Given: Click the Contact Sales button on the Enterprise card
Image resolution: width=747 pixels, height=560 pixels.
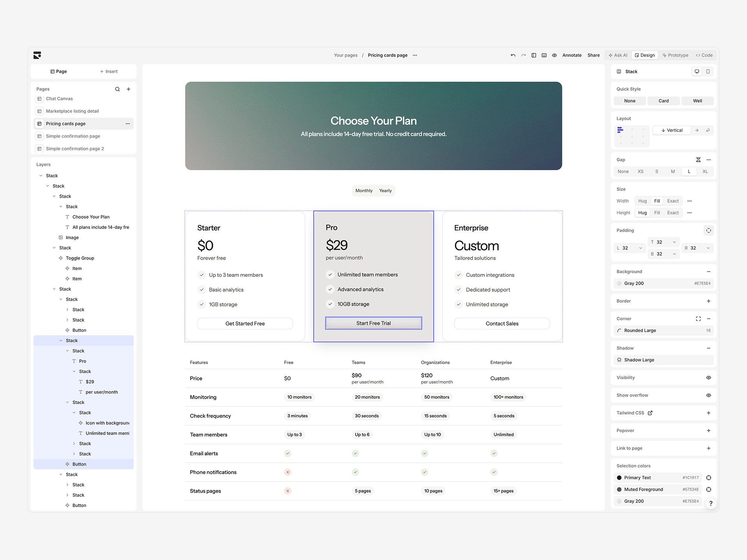Looking at the screenshot, I should (x=502, y=323).
